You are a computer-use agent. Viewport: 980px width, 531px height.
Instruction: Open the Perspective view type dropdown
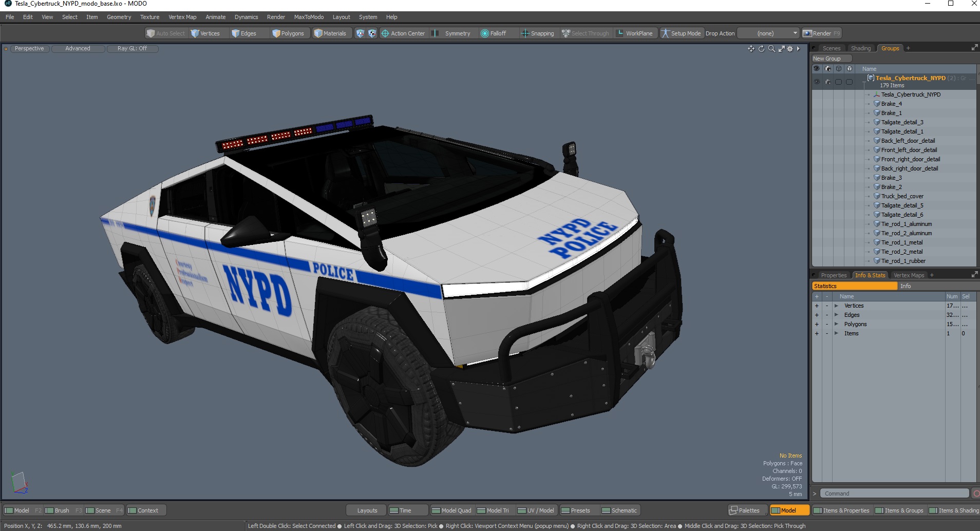pyautogui.click(x=29, y=48)
